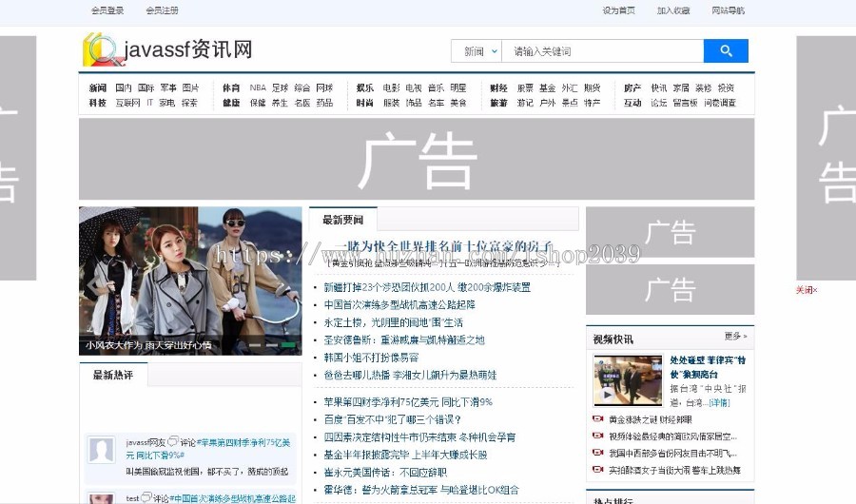Open the 电影 entertainment subcategory
This screenshot has height=504, width=856.
[x=391, y=87]
